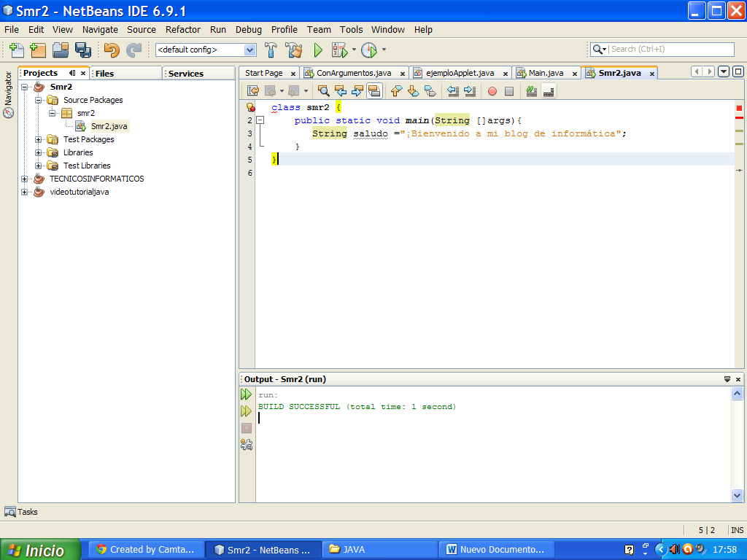Screen dimensions: 747x560
Task: Click the Open Project toolbar icon
Action: (x=61, y=50)
